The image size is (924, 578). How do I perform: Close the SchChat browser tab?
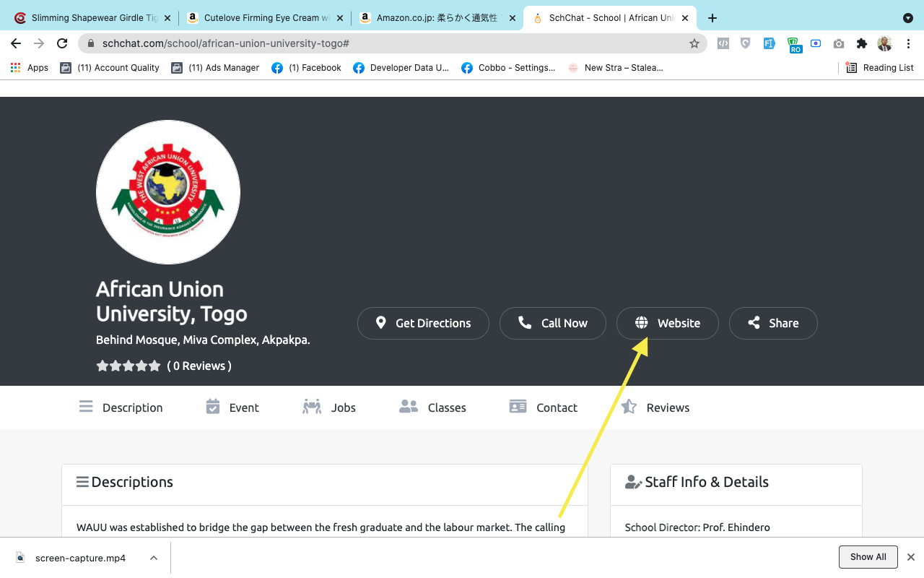[x=685, y=18]
